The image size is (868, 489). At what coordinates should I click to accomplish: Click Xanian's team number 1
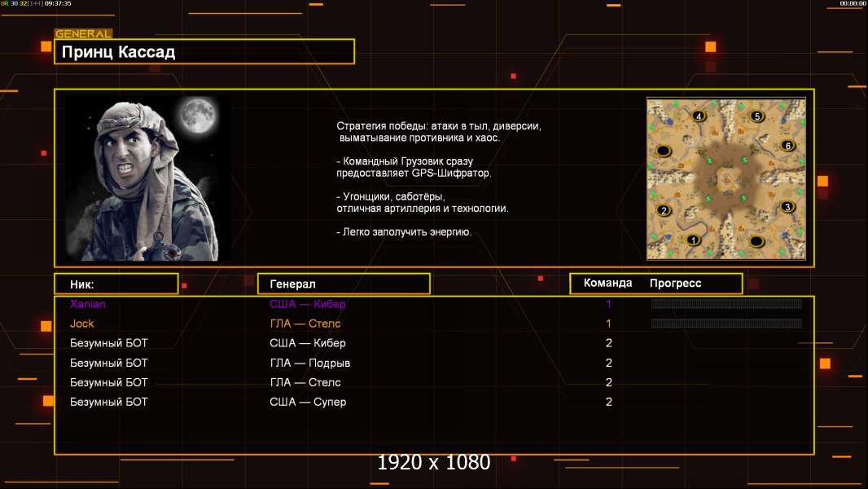[x=608, y=304]
